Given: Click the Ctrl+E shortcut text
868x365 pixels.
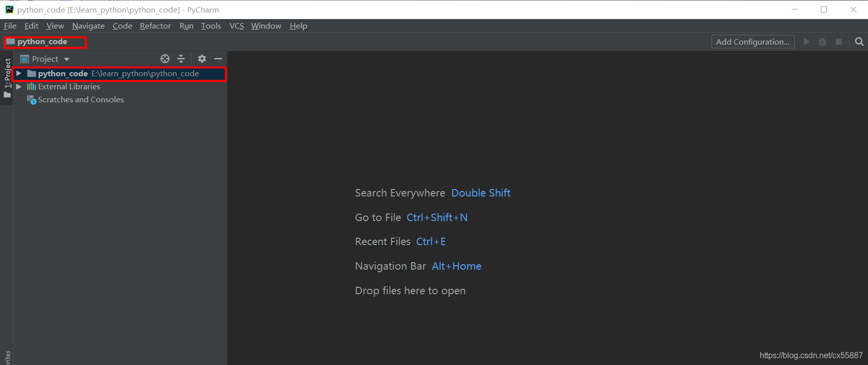Looking at the screenshot, I should pyautogui.click(x=431, y=242).
